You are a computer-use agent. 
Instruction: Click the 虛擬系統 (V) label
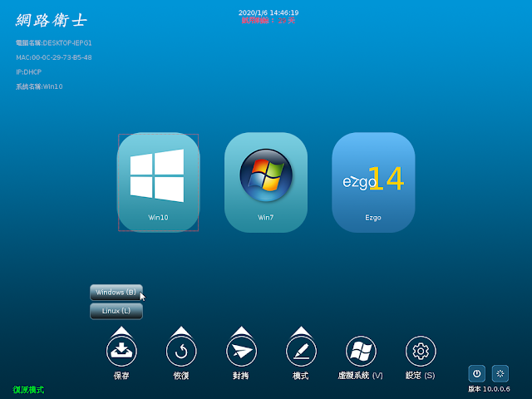(x=360, y=376)
